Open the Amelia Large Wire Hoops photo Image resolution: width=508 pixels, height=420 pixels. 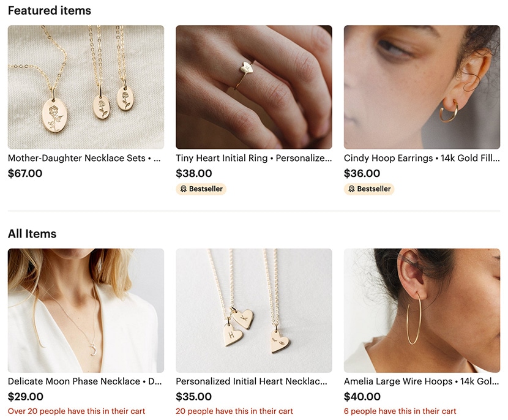422,310
